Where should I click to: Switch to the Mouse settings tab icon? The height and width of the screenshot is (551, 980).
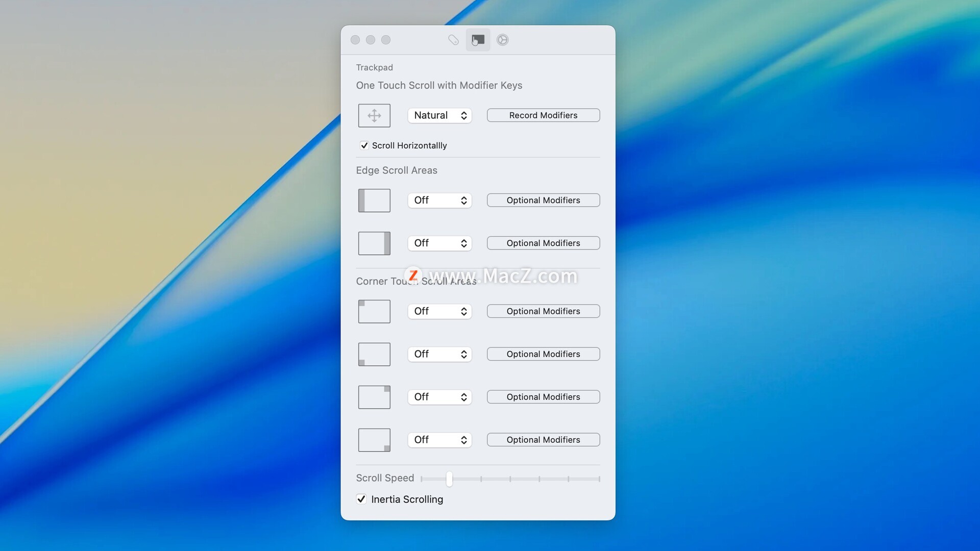tap(453, 40)
